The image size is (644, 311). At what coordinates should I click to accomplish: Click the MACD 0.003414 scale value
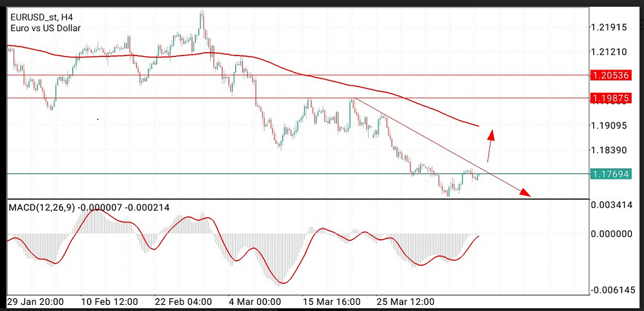[612, 204]
